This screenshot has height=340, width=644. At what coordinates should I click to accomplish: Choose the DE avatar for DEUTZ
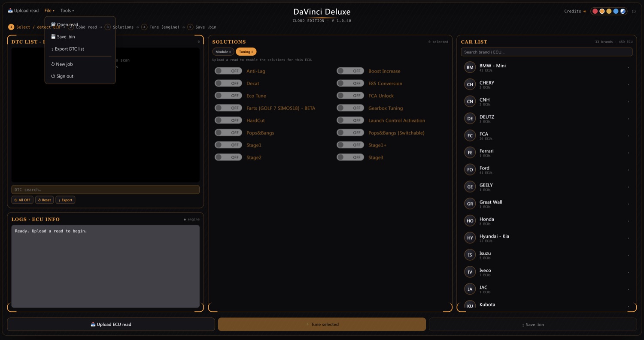click(470, 118)
